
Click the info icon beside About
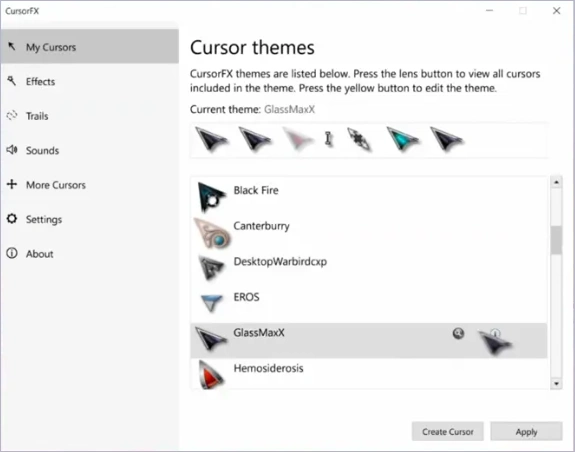click(x=12, y=253)
